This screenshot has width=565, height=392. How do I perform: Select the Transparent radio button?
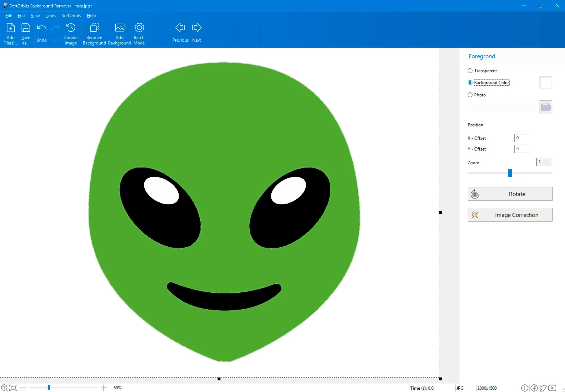[470, 70]
